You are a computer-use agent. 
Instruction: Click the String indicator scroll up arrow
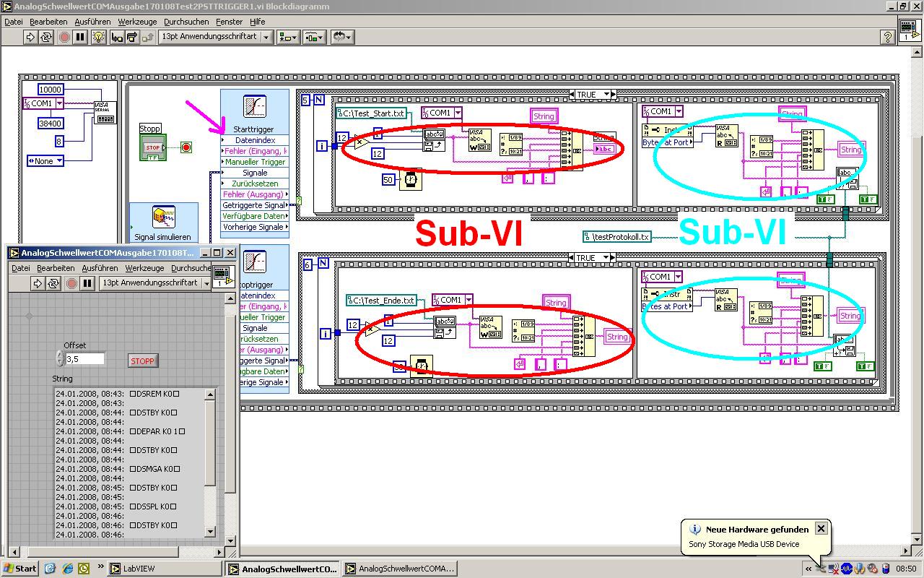pyautogui.click(x=210, y=394)
